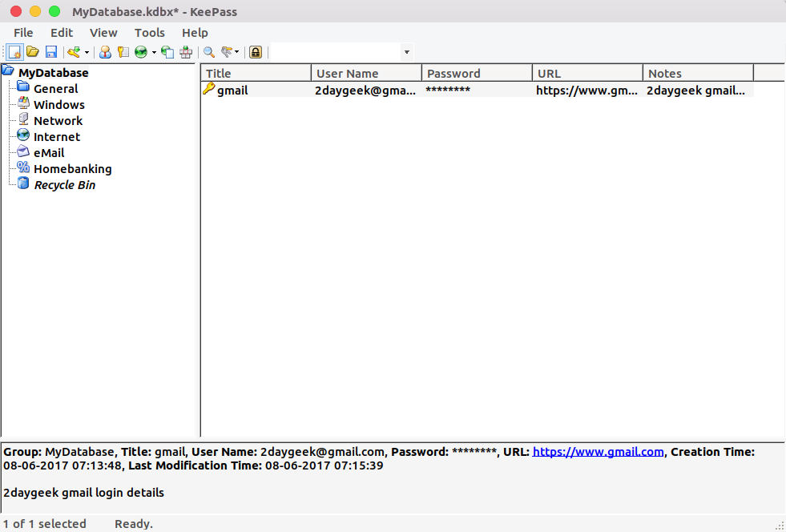Open the https://www.gmail.com link in details
The image size is (786, 532).
(x=598, y=452)
